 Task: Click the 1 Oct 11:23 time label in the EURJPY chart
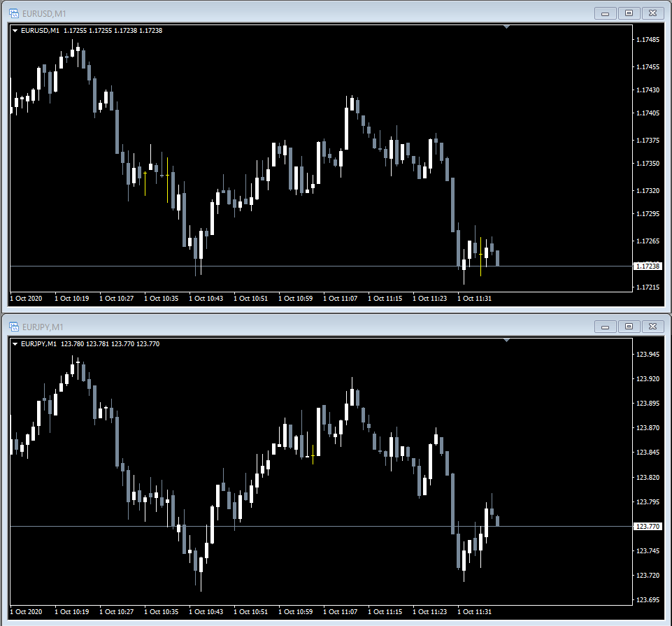pyautogui.click(x=430, y=612)
